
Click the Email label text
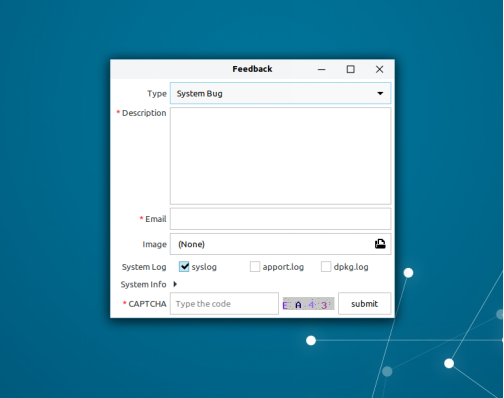[156, 219]
